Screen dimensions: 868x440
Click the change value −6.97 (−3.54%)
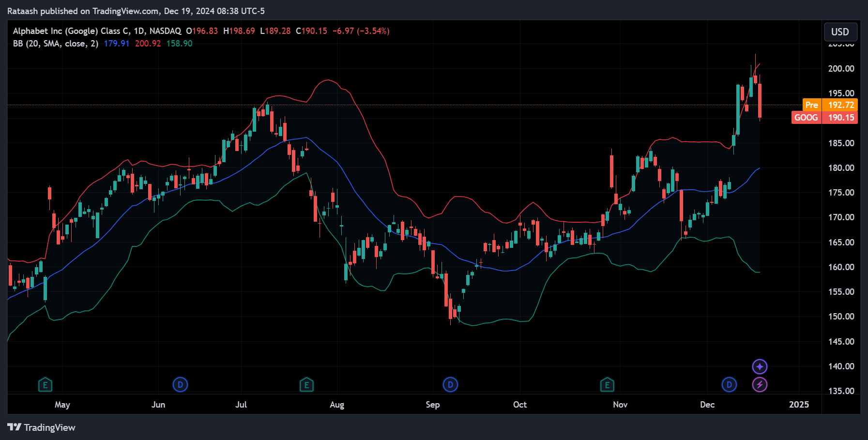(x=361, y=31)
